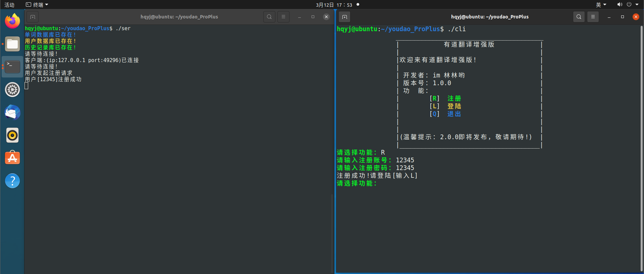
Task: Open the 英 input method dropdown
Action: (x=601, y=5)
